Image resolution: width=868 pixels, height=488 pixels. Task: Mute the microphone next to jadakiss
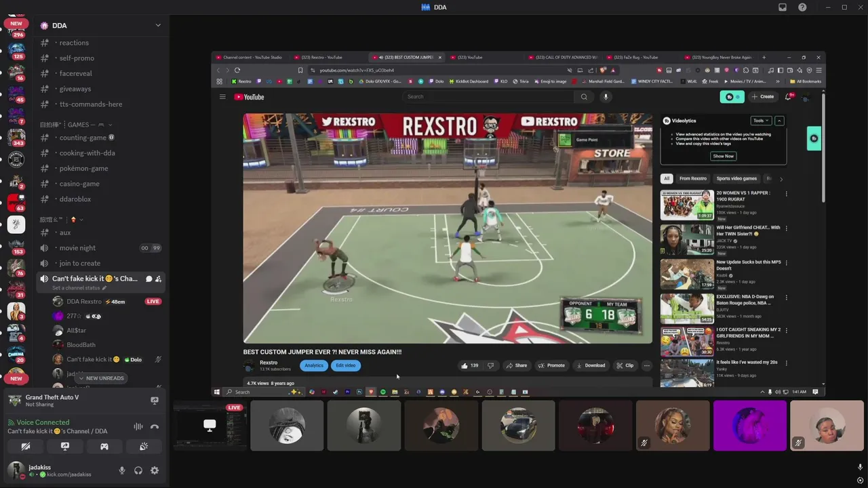[122, 470]
